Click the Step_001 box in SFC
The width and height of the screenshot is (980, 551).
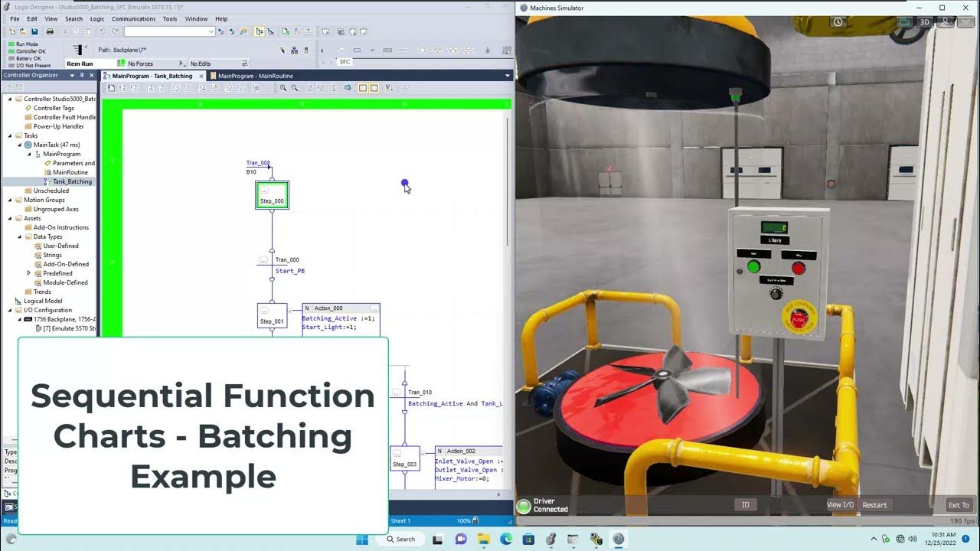(272, 315)
